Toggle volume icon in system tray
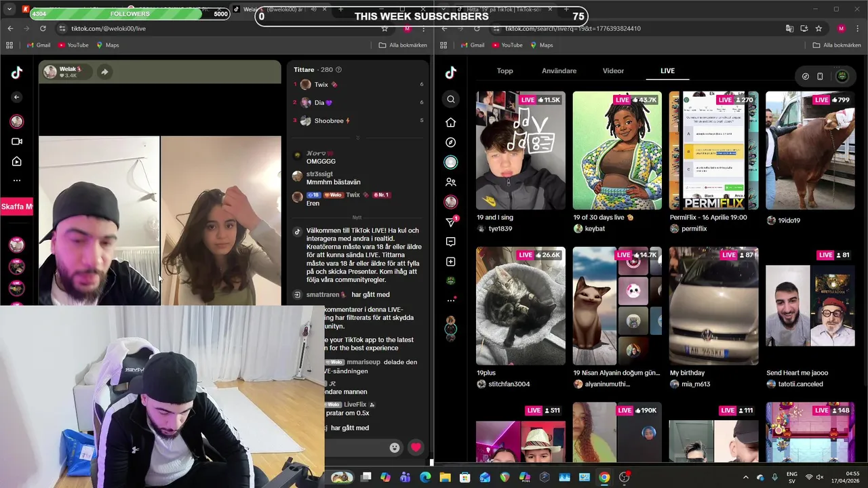 point(819,477)
